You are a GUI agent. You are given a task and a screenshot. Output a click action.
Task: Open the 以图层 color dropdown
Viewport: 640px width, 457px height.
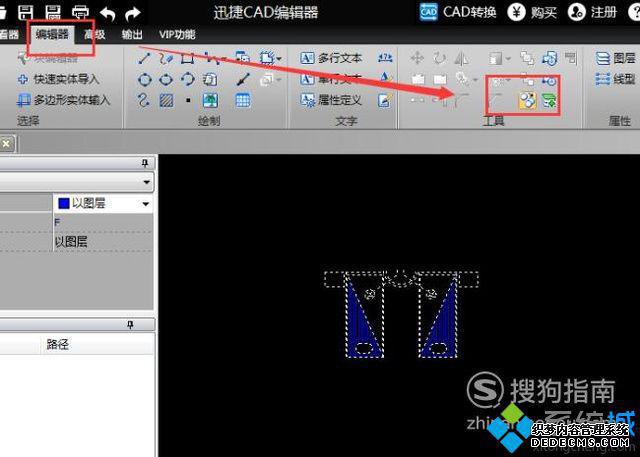tap(146, 204)
